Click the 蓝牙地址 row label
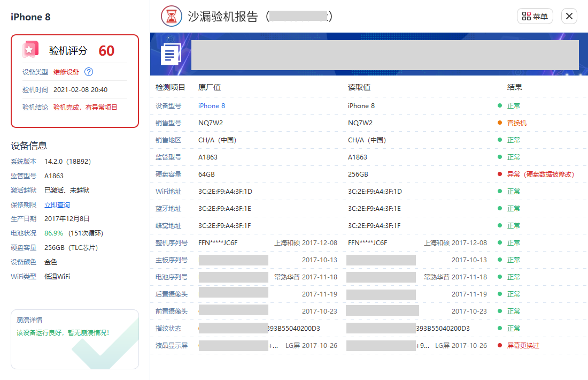588x380 pixels. coord(168,209)
